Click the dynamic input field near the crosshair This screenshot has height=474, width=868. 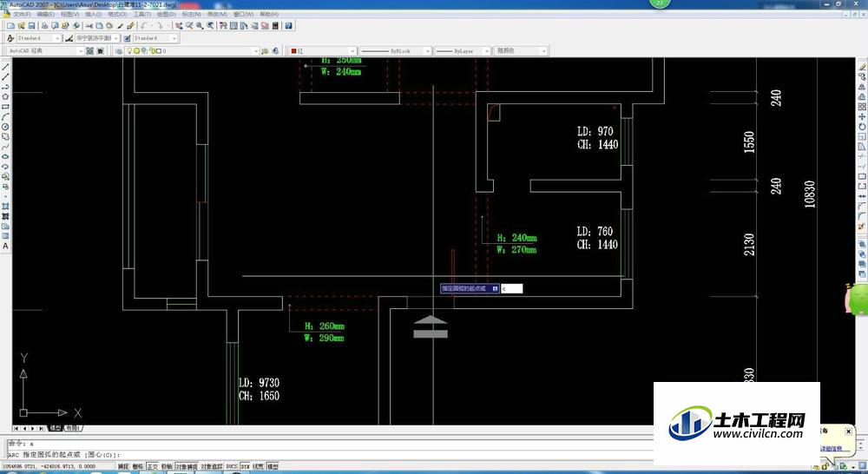511,288
